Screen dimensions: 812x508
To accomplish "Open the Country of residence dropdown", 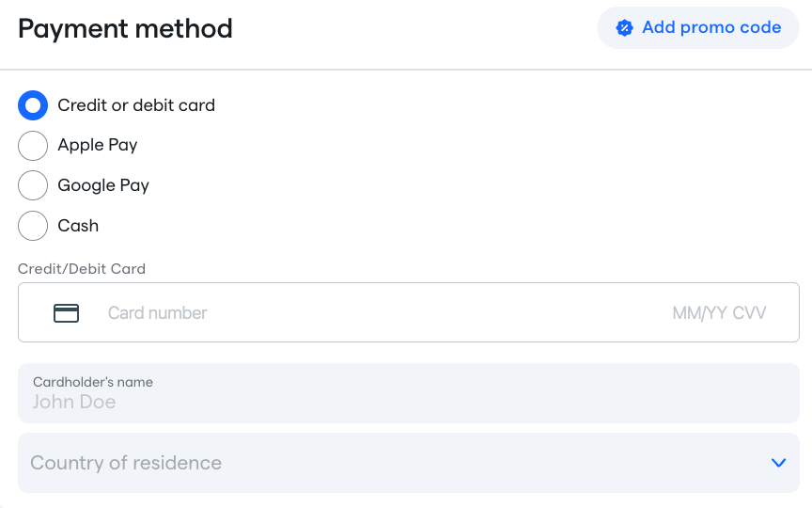I will (409, 463).
